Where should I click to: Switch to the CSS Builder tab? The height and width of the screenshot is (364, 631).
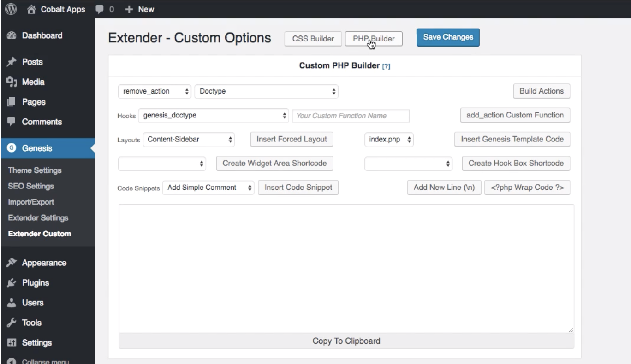coord(313,39)
